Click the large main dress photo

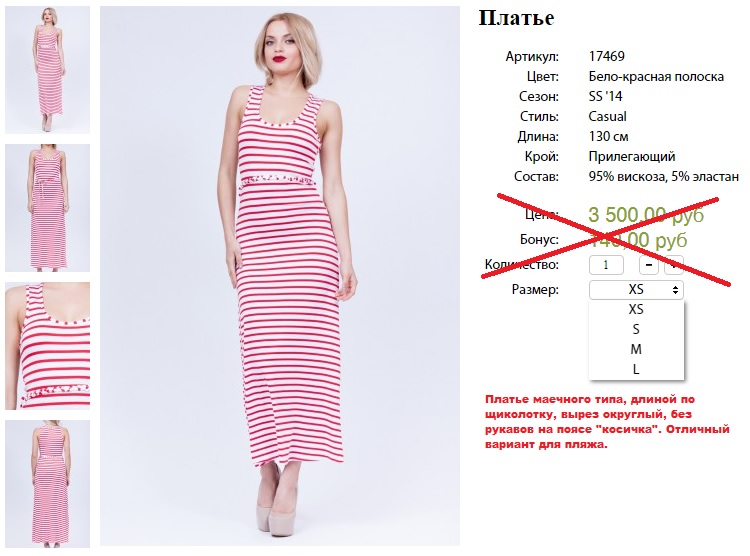(x=280, y=276)
